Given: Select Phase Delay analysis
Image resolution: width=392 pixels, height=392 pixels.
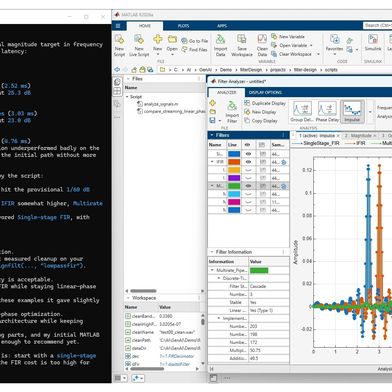Looking at the screenshot, I should point(327,112).
